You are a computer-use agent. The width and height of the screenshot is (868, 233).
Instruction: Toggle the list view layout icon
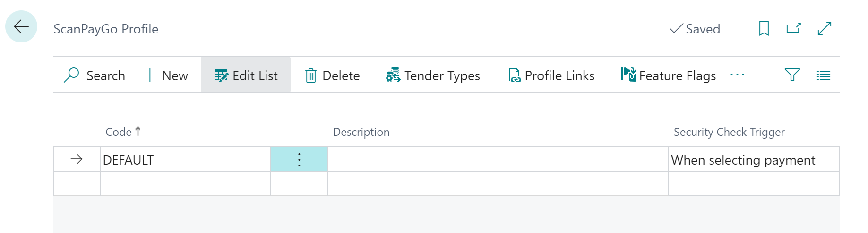(824, 75)
